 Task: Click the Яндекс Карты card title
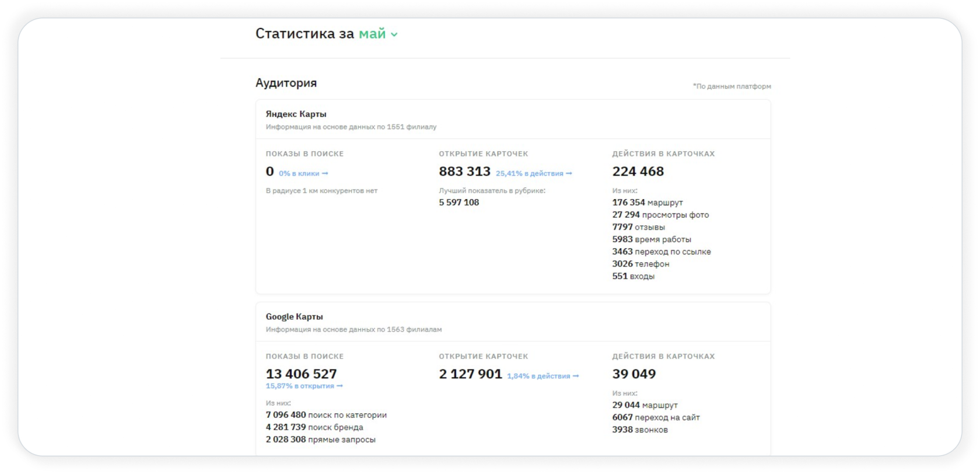pyautogui.click(x=296, y=114)
